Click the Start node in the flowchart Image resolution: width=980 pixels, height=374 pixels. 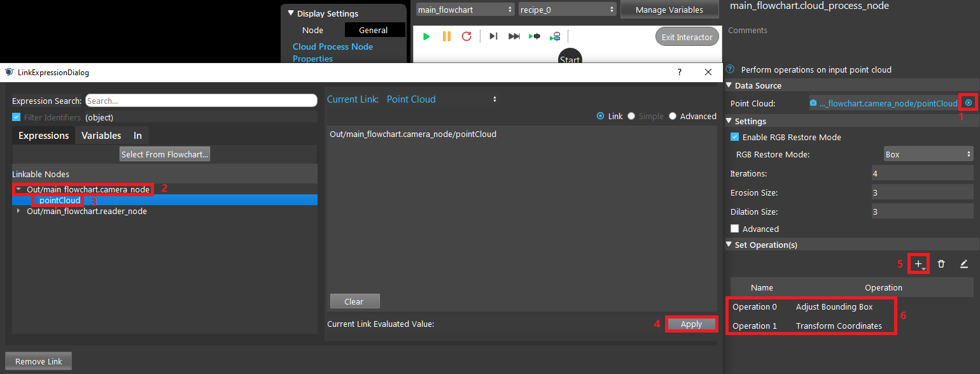point(570,57)
